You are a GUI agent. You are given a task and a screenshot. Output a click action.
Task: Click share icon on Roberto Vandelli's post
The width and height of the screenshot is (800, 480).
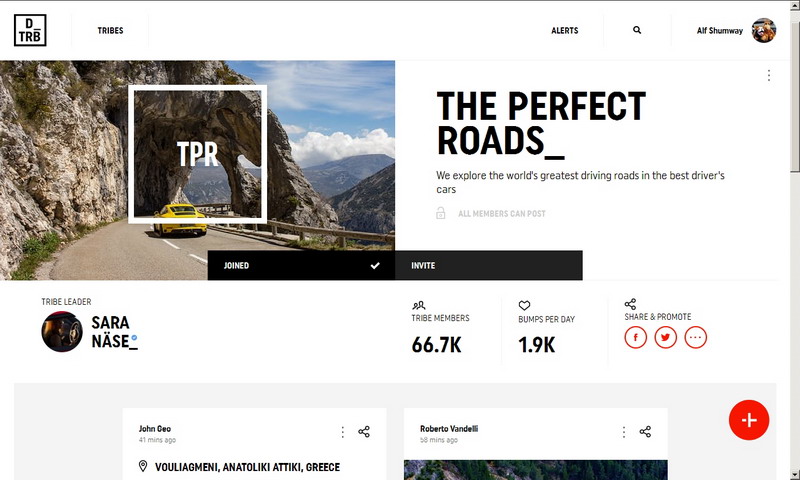(645, 432)
